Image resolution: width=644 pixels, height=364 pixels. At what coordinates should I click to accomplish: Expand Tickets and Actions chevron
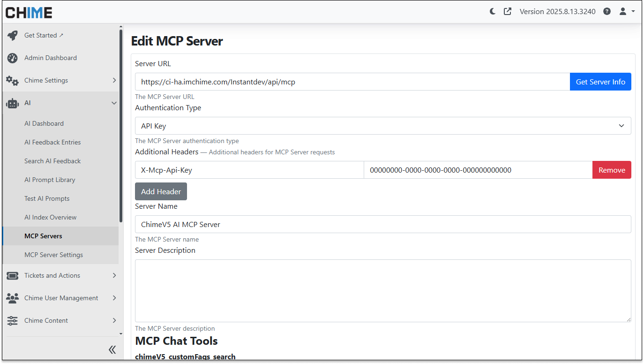click(114, 275)
